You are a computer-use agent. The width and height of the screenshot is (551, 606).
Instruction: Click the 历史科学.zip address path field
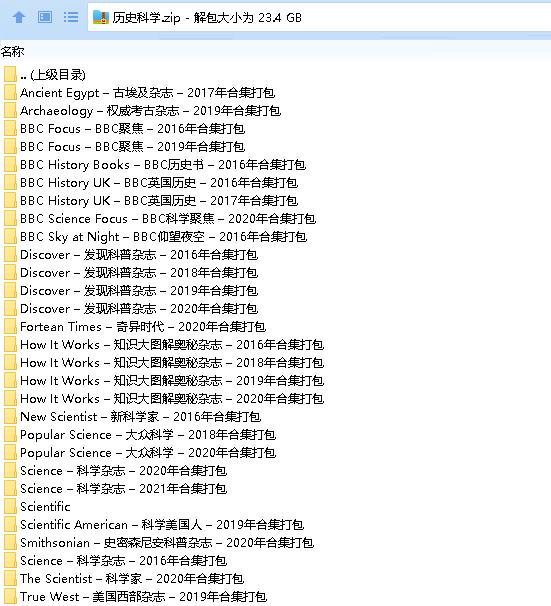point(319,17)
